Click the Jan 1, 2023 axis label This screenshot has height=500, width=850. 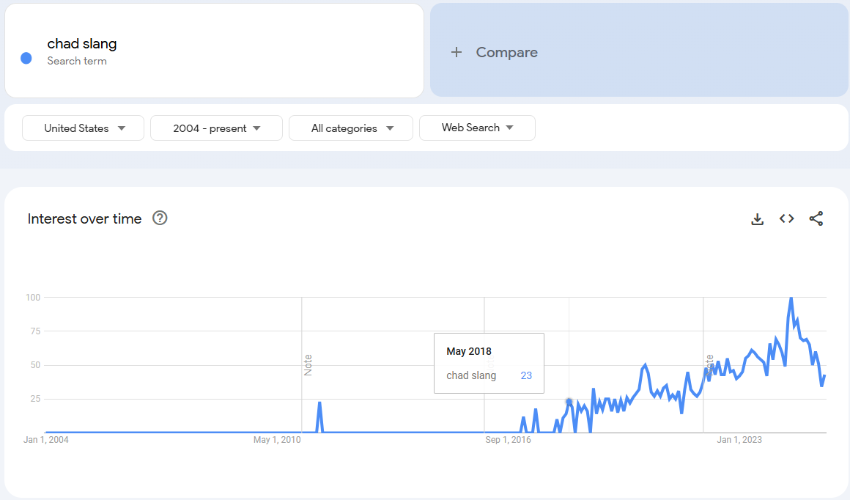tap(739, 440)
